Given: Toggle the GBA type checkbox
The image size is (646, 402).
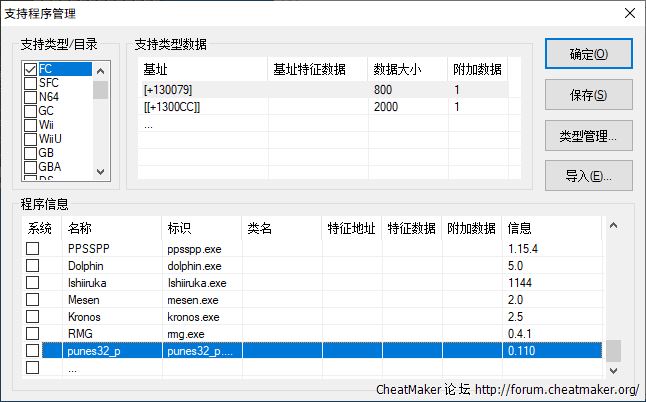Looking at the screenshot, I should tap(31, 167).
